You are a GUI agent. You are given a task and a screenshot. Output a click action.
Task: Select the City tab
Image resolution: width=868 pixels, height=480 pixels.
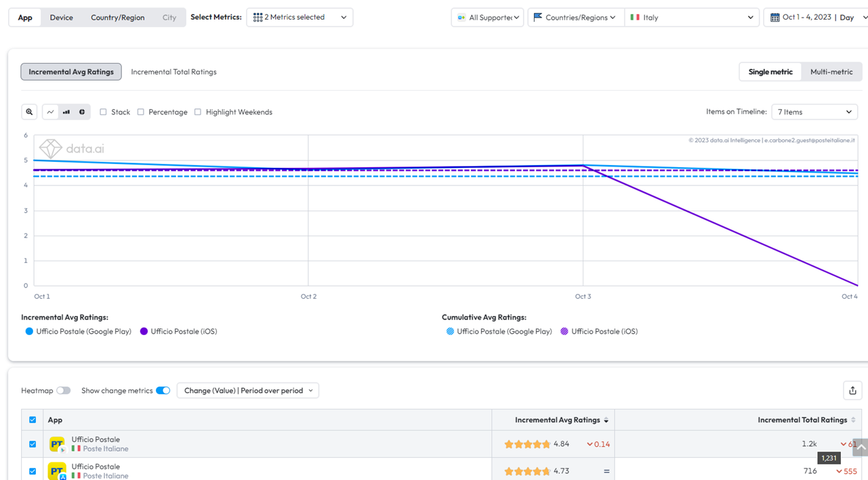[x=169, y=18]
